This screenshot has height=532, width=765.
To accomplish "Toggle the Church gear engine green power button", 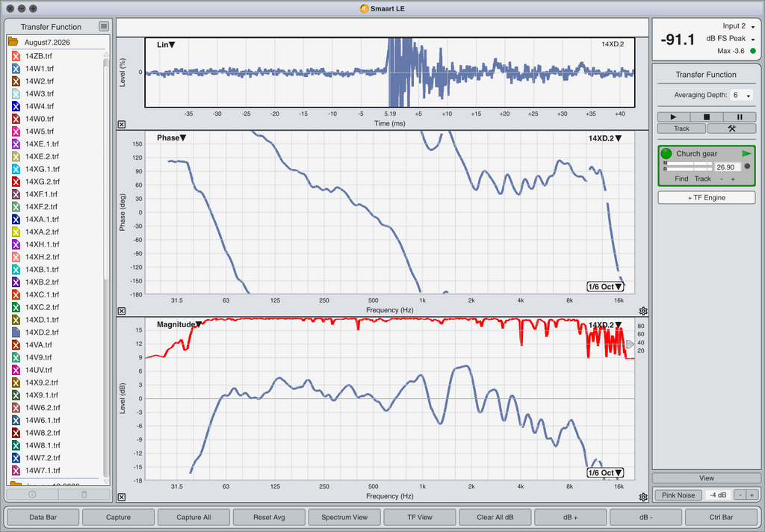I will tap(666, 154).
